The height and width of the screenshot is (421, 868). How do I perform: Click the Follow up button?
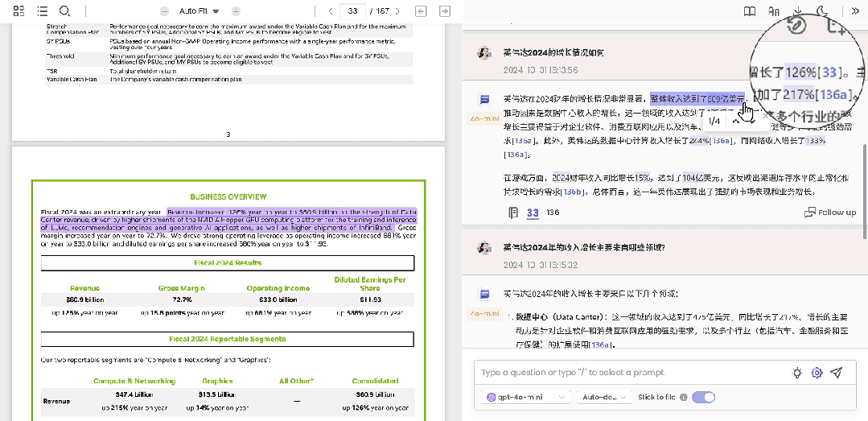830,213
